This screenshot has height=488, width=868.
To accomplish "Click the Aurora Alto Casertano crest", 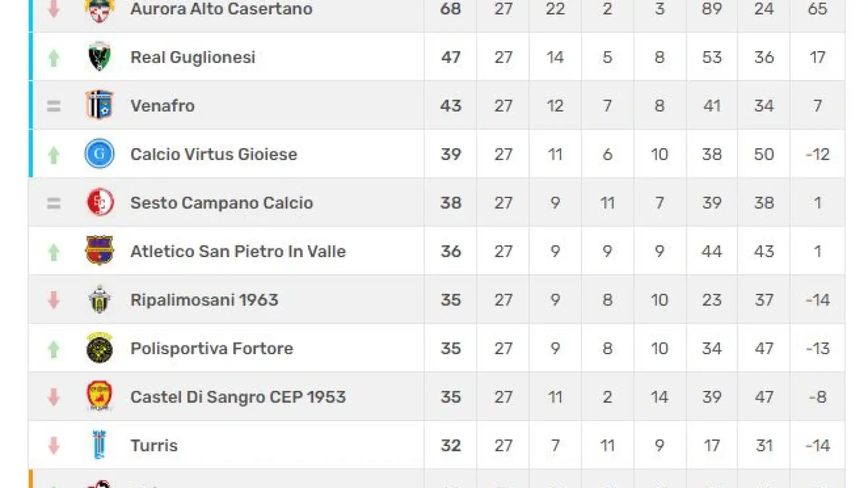I will [x=99, y=9].
